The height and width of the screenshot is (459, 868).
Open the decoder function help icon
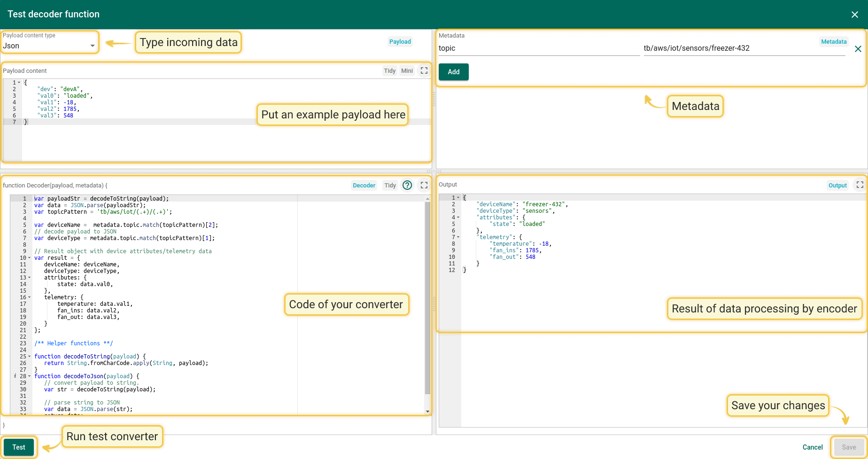(x=407, y=185)
